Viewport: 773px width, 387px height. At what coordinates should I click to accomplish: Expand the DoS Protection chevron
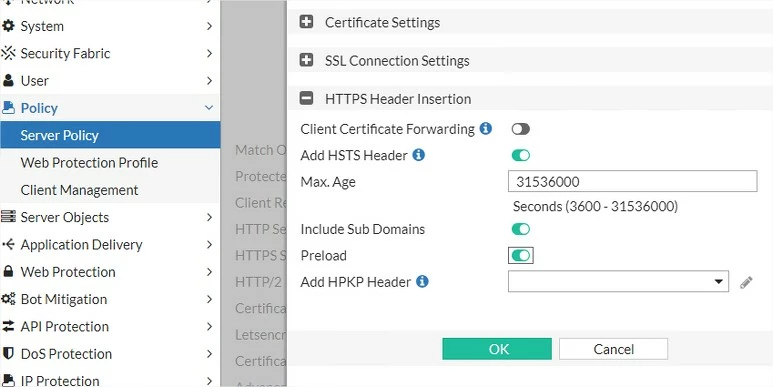point(209,353)
